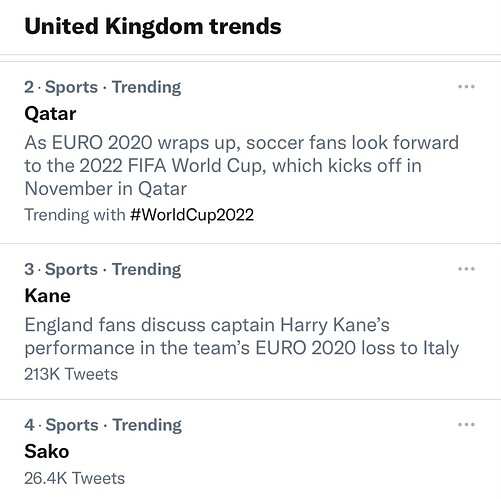The image size is (501, 499).
Task: Select the Harry Kane performance description
Action: pos(242,337)
